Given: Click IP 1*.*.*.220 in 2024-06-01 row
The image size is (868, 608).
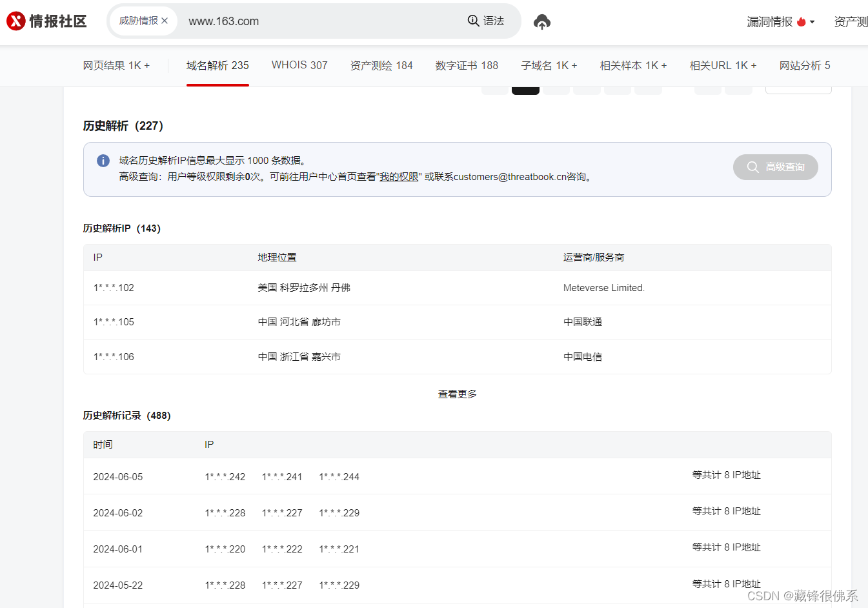Looking at the screenshot, I should (x=225, y=549).
